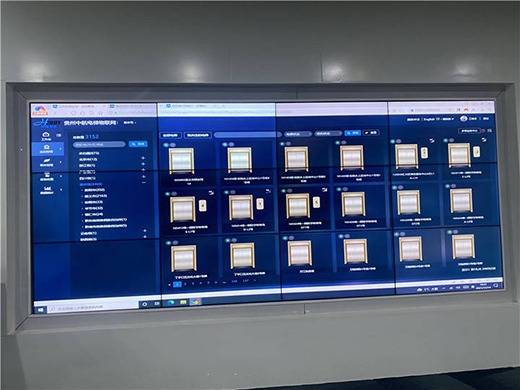Click the red icon near top-right toolbar

point(483,131)
